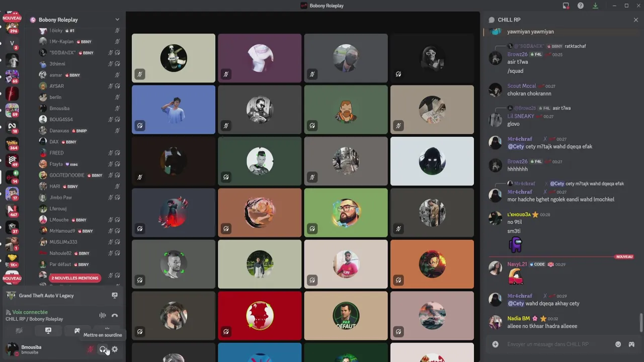
Task: Open Scout Mccal username in chat
Action: click(x=521, y=86)
